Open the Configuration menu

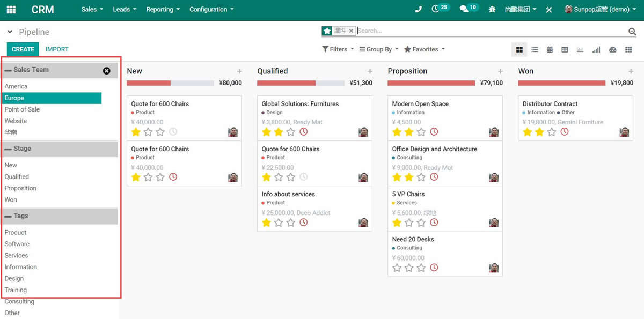(x=211, y=10)
